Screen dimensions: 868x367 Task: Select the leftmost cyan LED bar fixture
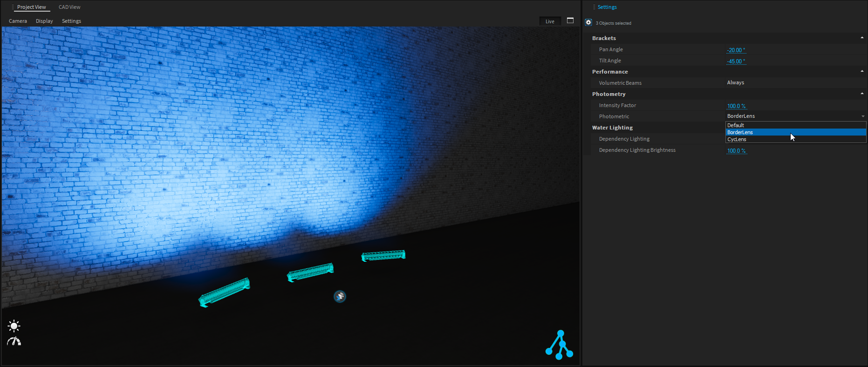(225, 292)
